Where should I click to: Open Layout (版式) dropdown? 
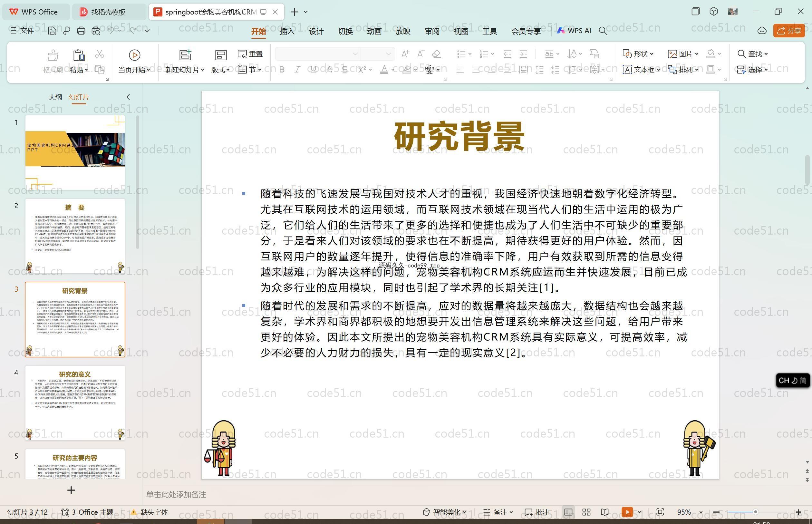[x=220, y=70]
